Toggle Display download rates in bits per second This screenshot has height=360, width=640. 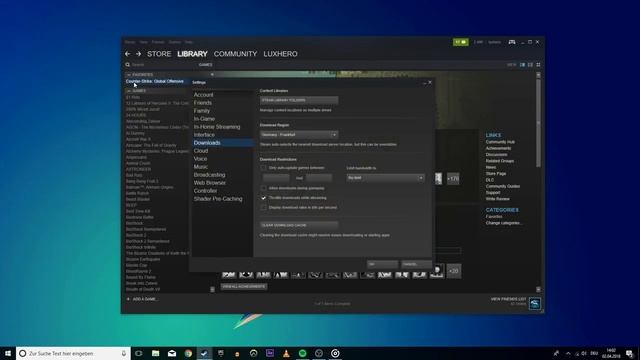(x=264, y=207)
